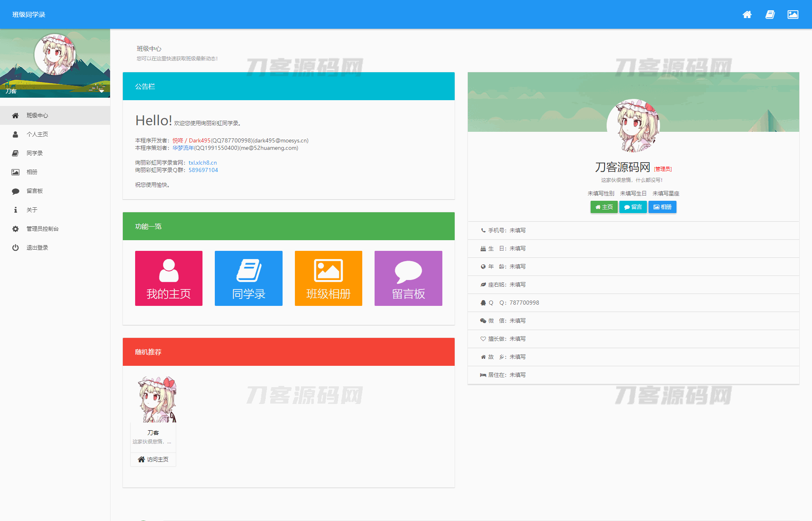Click the home icon in top bar

click(747, 15)
